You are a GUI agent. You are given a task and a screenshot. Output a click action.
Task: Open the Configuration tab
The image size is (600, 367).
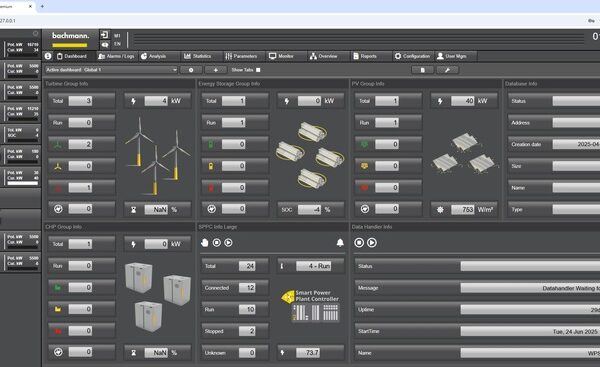coord(412,56)
